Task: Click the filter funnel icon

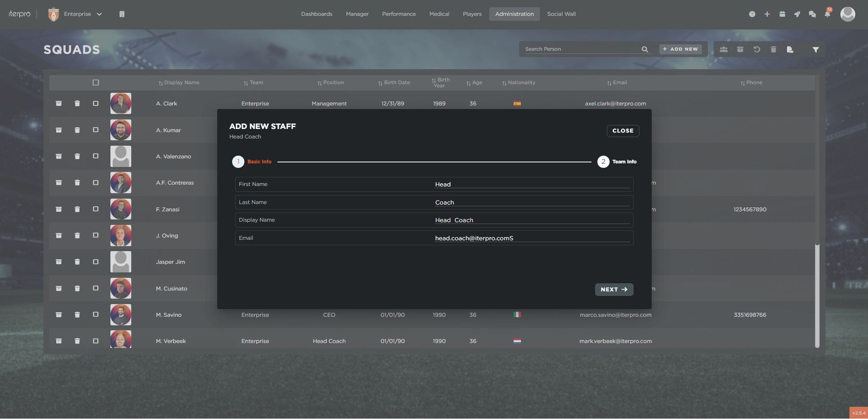Action: tap(816, 50)
